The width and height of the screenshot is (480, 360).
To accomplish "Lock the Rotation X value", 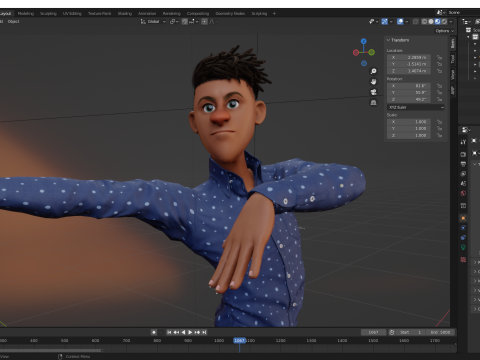I will [439, 86].
